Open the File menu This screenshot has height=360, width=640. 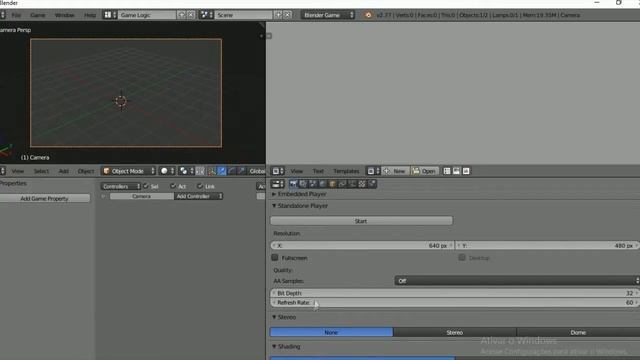[16, 15]
